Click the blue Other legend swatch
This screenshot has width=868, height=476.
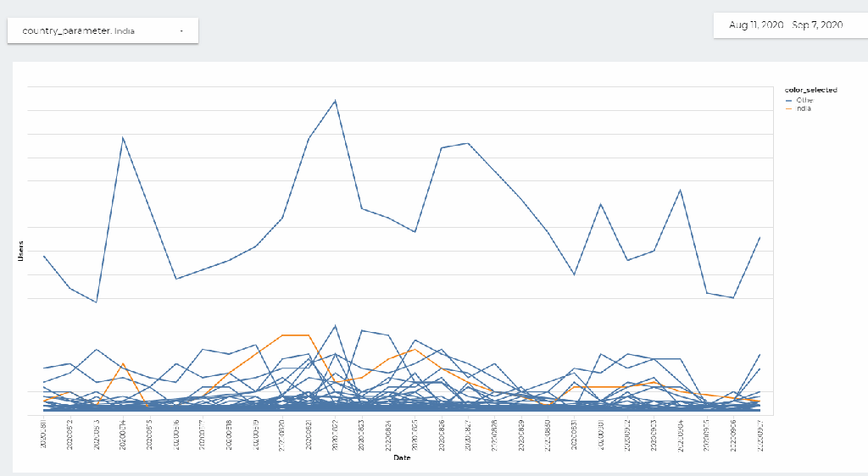(789, 100)
